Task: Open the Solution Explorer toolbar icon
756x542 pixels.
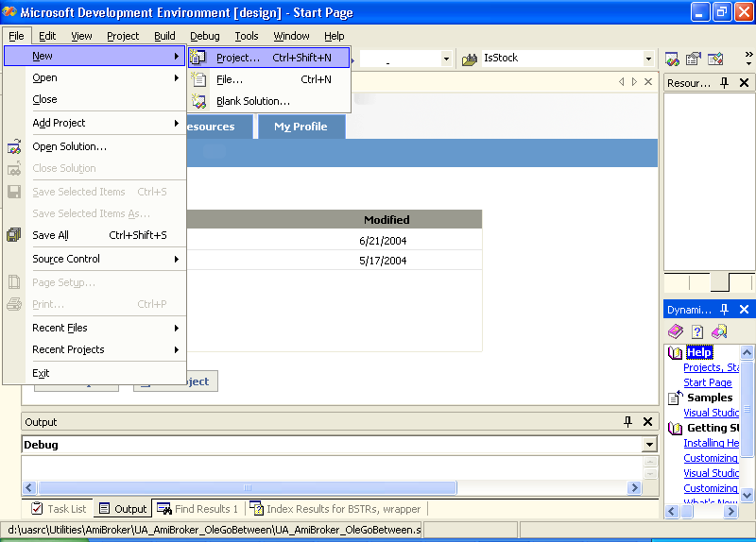Action: (x=672, y=59)
